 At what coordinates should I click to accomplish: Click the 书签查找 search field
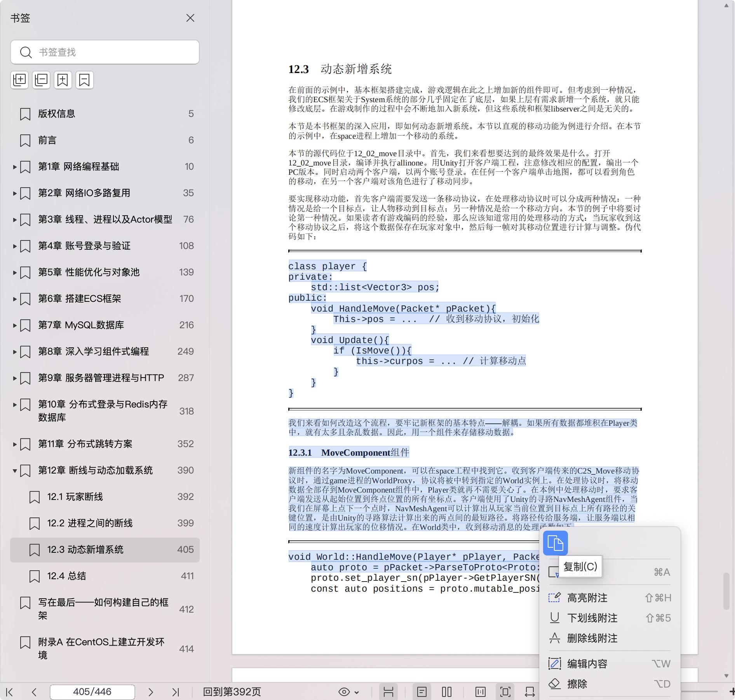pyautogui.click(x=113, y=52)
